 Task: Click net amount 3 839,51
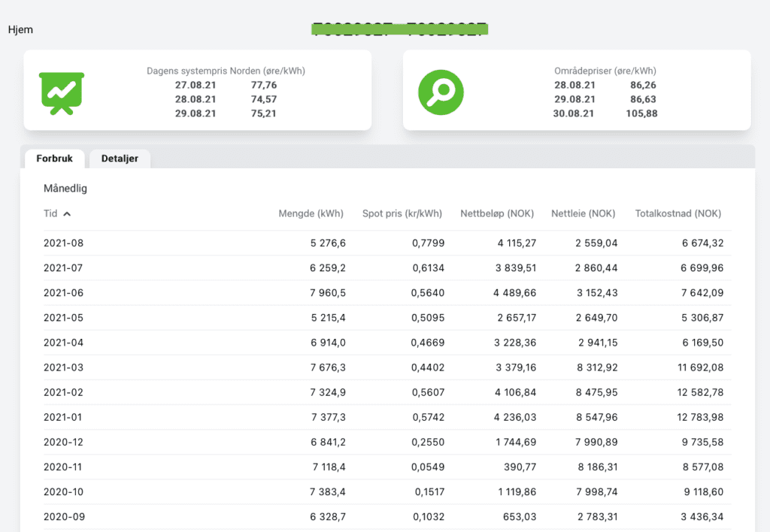point(516,268)
